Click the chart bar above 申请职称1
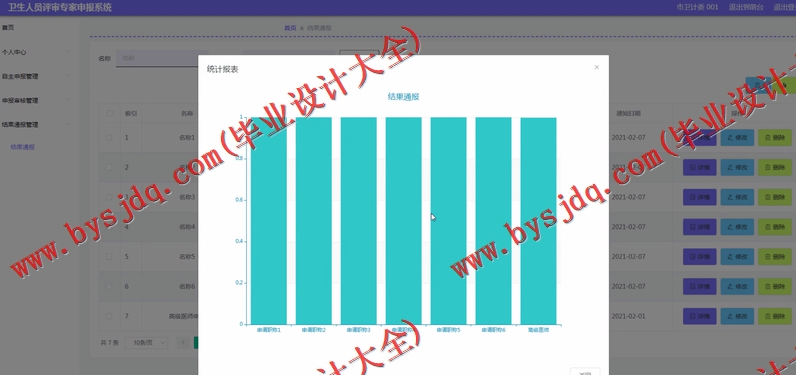 (x=269, y=221)
